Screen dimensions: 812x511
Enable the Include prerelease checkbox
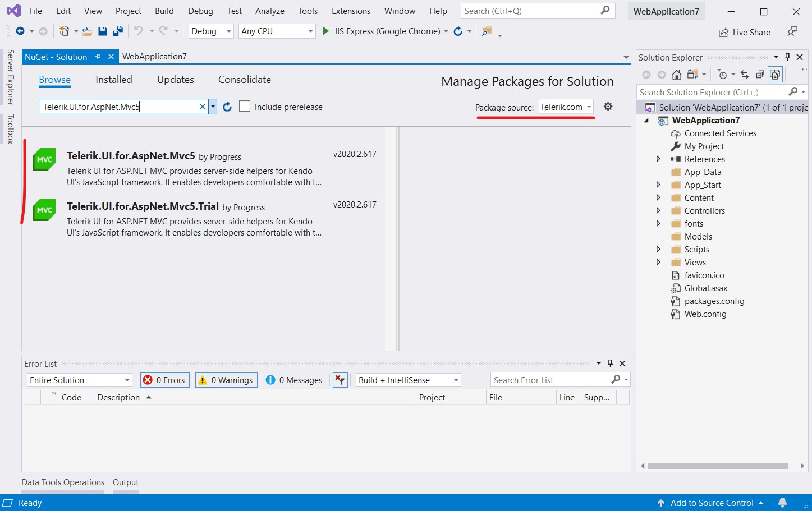coord(245,107)
